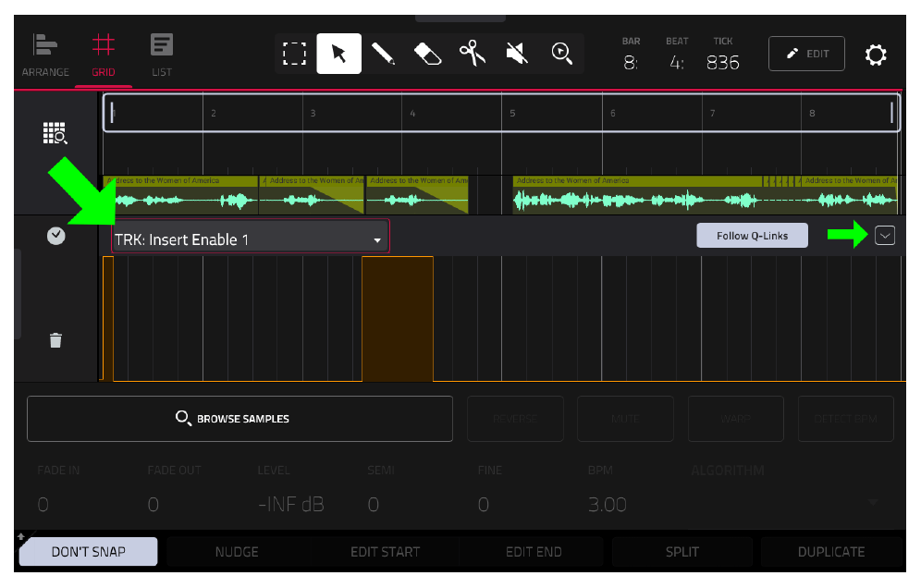Click bar 7 marker in the timeline ruler
This screenshot has width=921, height=588.
(x=713, y=113)
